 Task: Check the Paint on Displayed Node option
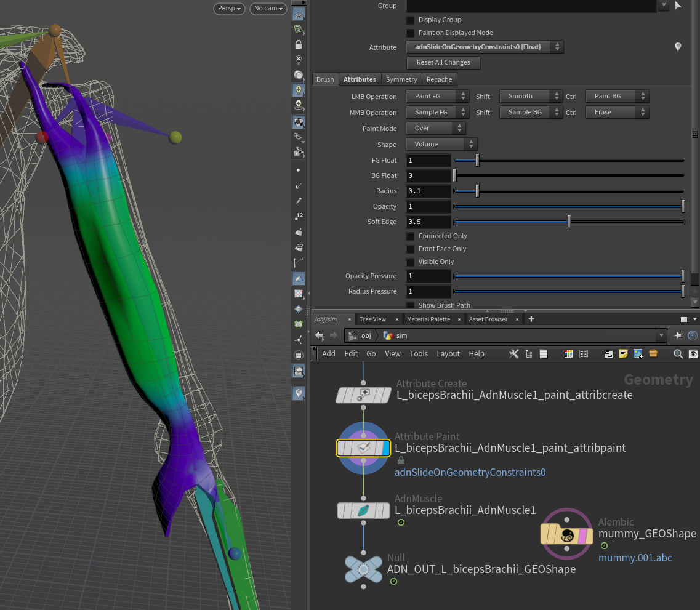pyautogui.click(x=410, y=33)
